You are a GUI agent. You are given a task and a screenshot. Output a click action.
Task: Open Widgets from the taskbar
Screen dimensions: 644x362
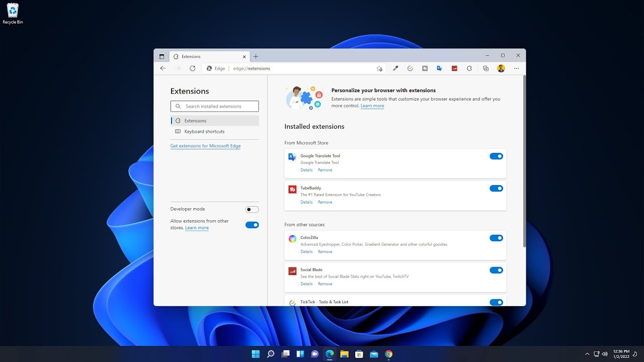(300, 354)
